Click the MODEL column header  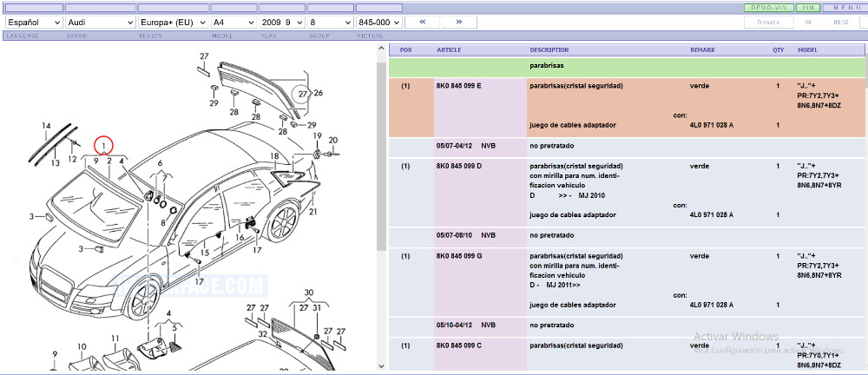click(807, 49)
